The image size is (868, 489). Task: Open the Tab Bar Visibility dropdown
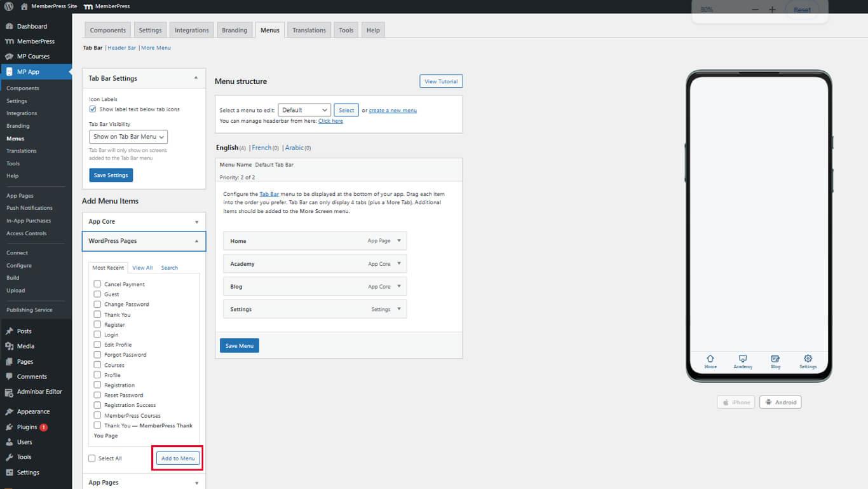click(x=128, y=136)
